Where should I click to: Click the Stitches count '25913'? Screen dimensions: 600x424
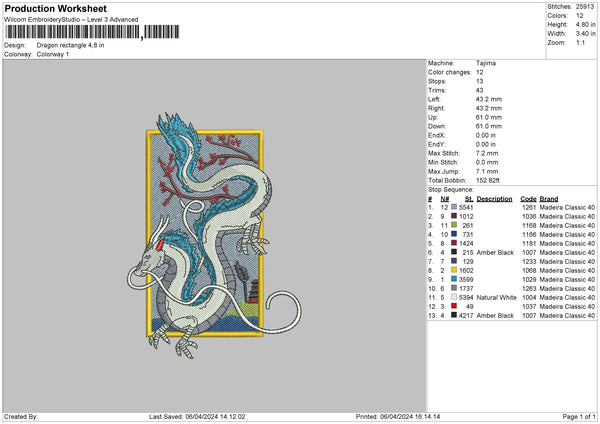585,7
